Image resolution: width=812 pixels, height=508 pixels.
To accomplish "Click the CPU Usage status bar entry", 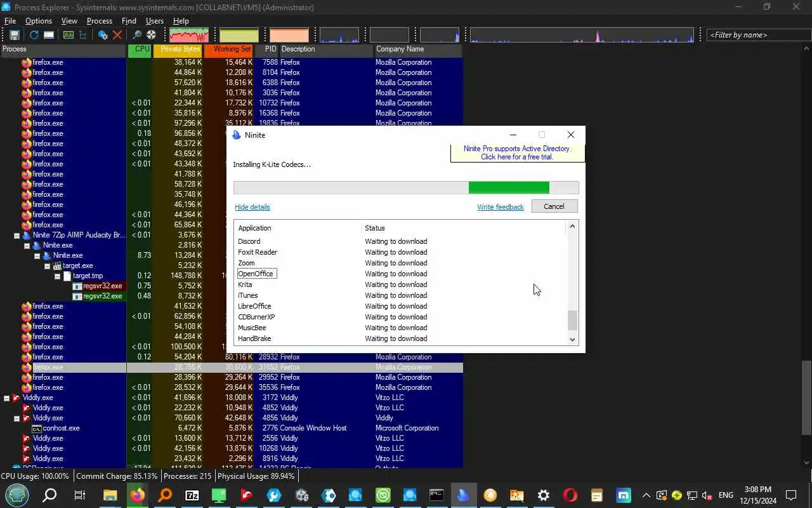I will click(x=36, y=476).
